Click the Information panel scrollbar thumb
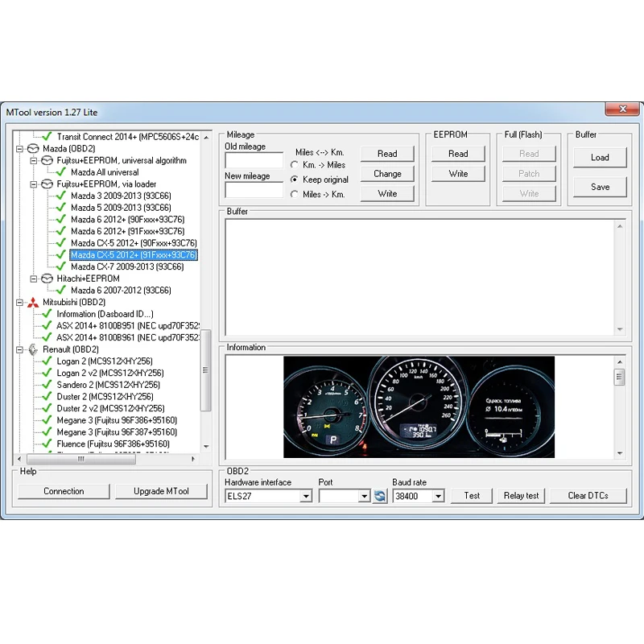The image size is (644, 644). click(x=620, y=377)
